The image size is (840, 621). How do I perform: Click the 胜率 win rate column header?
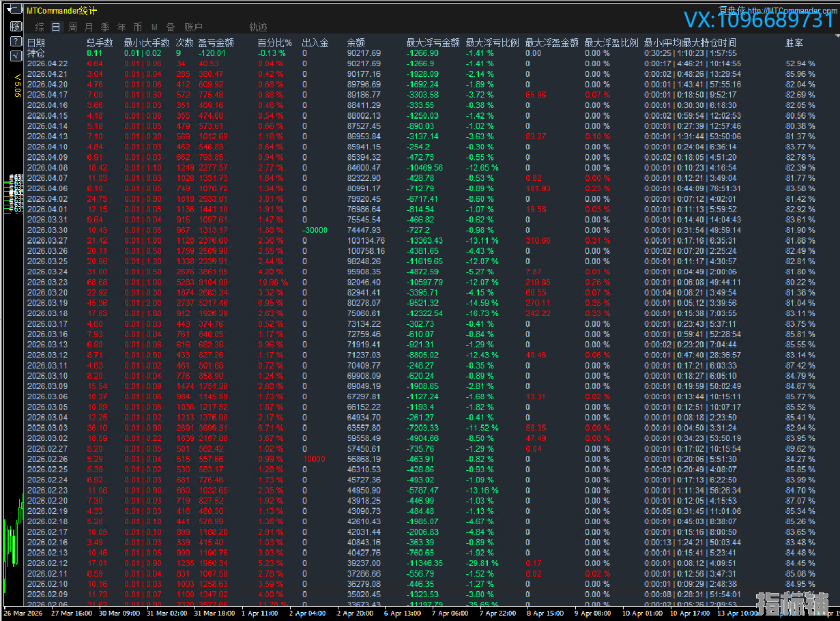pyautogui.click(x=794, y=43)
